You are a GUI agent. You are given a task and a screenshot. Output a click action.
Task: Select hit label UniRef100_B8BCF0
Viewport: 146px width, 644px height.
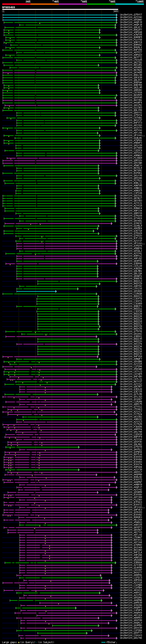point(131,306)
